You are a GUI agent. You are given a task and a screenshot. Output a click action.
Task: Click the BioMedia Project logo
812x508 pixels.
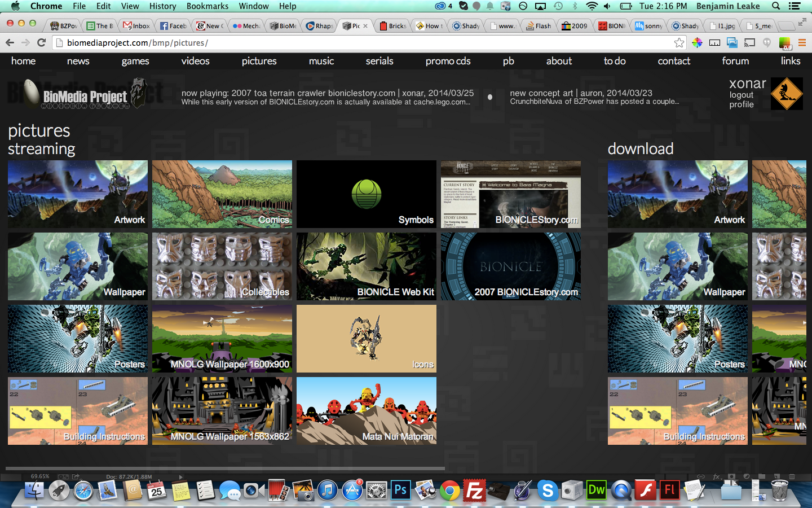click(85, 94)
